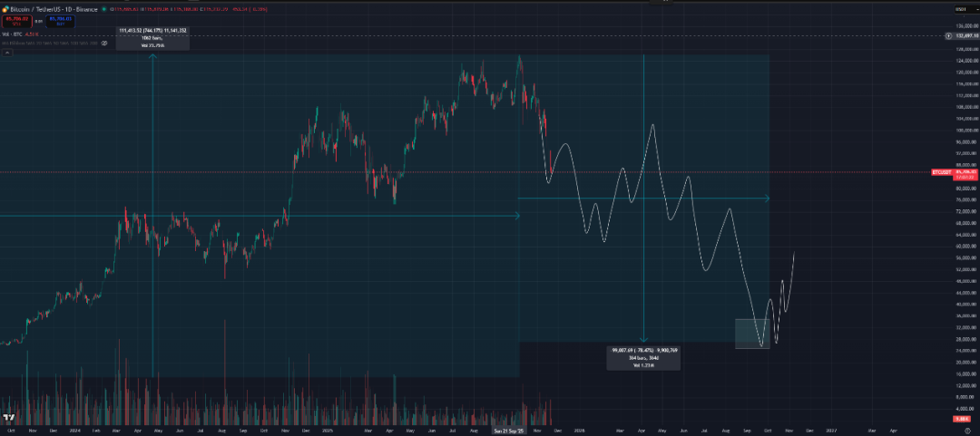Click the blue Buy price button
The image size is (980, 436).
[61, 20]
